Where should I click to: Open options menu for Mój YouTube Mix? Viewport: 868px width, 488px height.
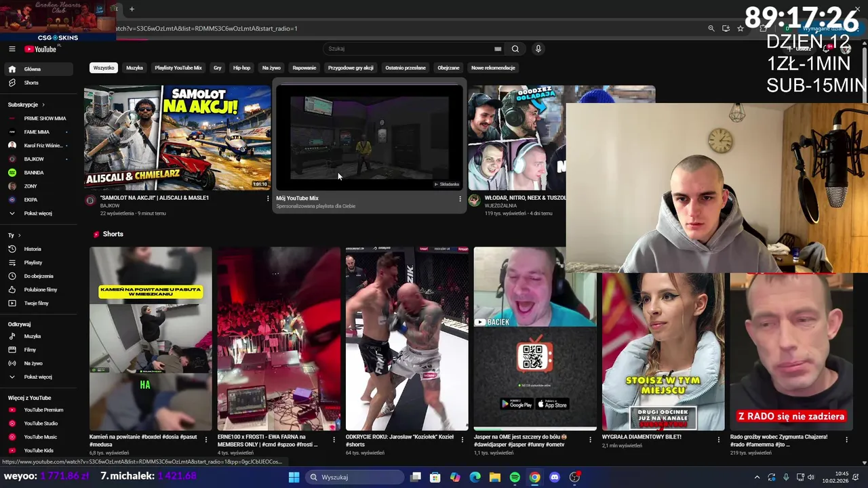460,199
